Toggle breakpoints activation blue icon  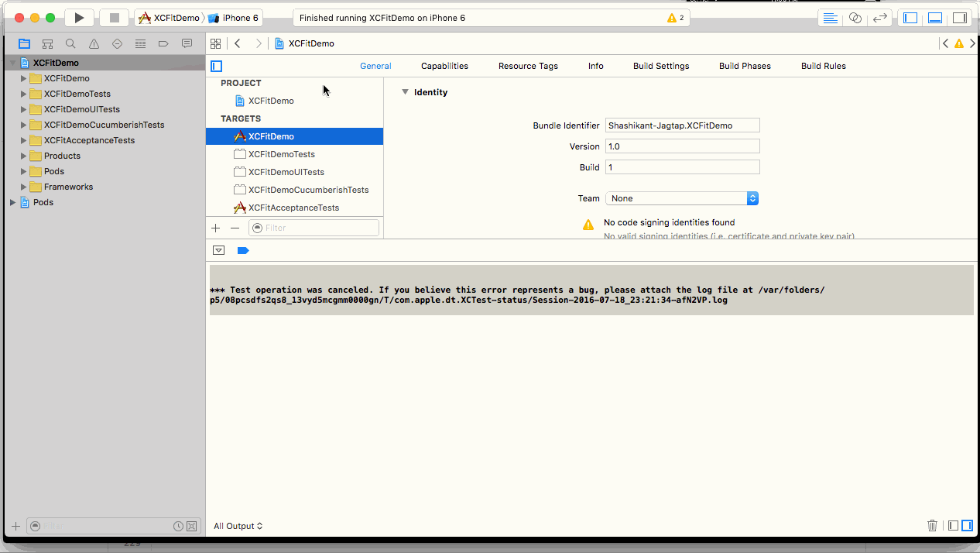tap(243, 250)
